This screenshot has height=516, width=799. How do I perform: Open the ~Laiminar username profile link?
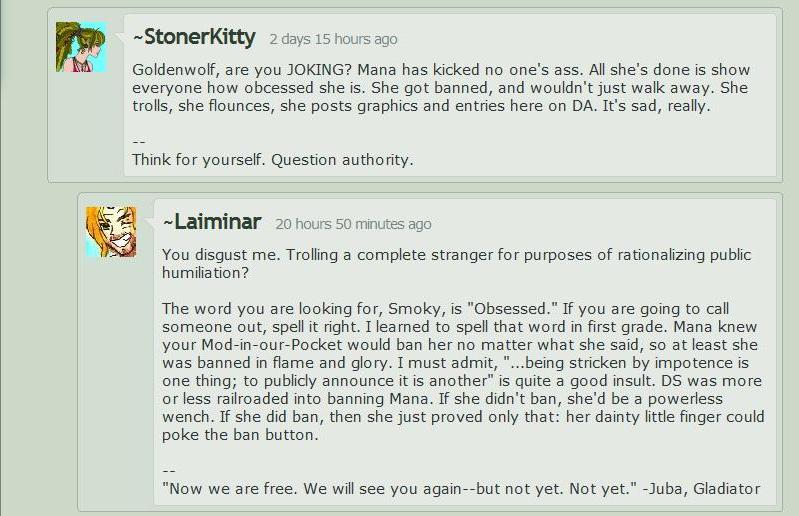click(211, 222)
